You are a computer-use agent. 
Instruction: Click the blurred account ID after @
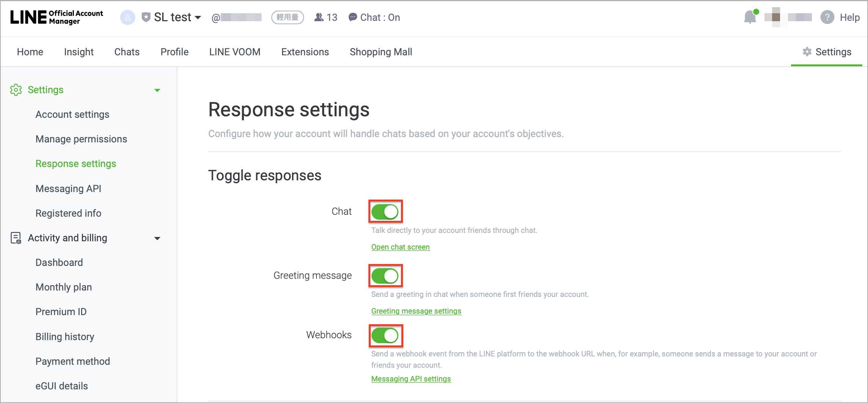(241, 17)
